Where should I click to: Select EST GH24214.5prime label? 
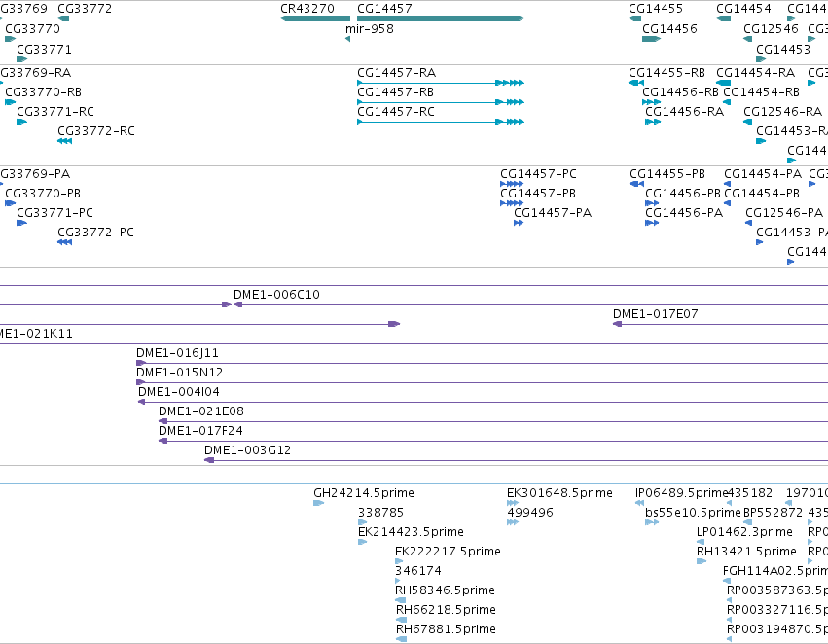(x=364, y=493)
